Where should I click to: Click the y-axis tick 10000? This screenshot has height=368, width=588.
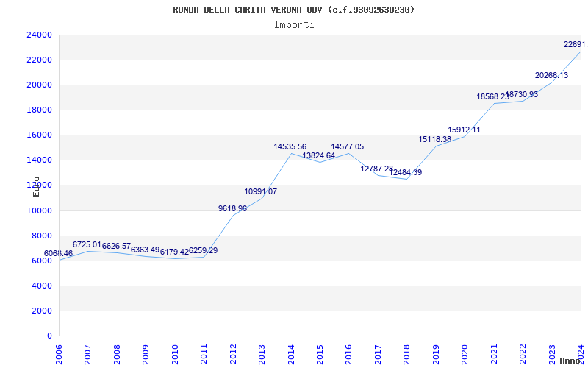coord(39,210)
